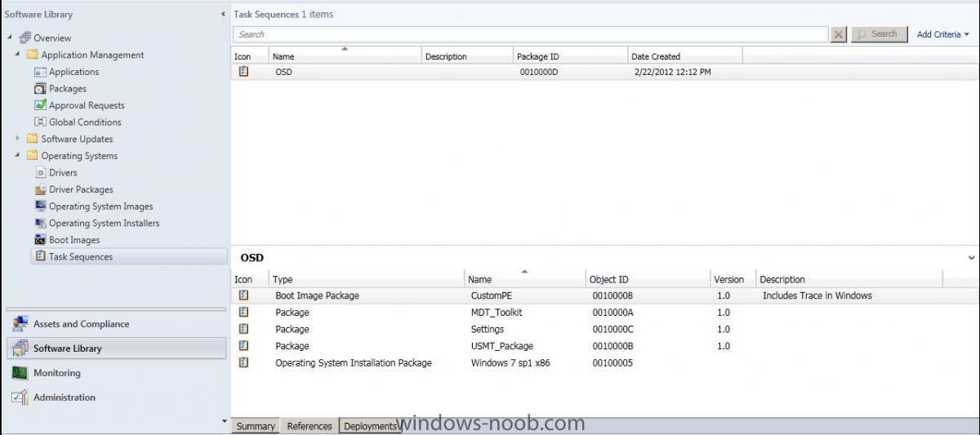The height and width of the screenshot is (435, 980).
Task: Switch to the Summary tab
Action: click(256, 426)
